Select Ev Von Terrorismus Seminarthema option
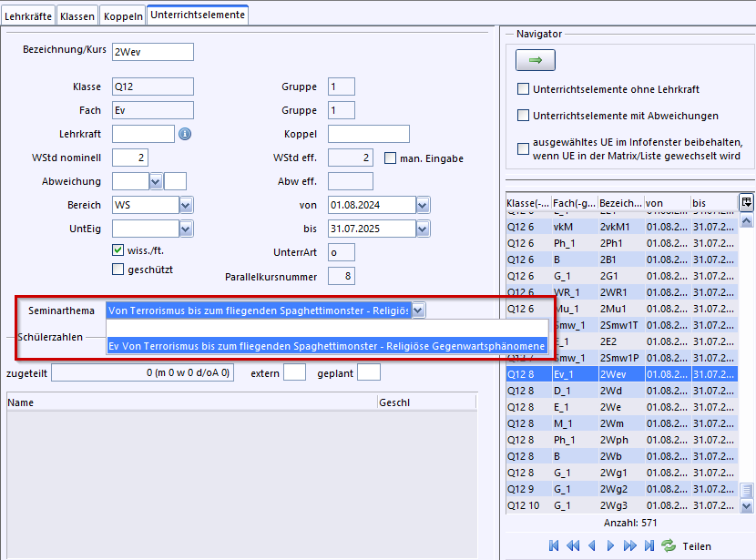 pos(327,346)
